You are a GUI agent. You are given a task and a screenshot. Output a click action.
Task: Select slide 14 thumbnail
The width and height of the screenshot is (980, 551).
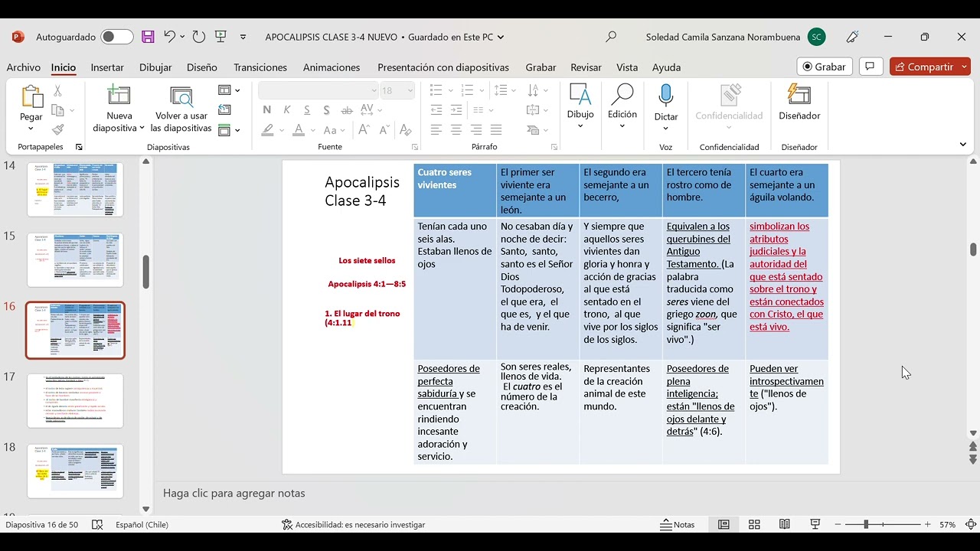pyautogui.click(x=75, y=189)
